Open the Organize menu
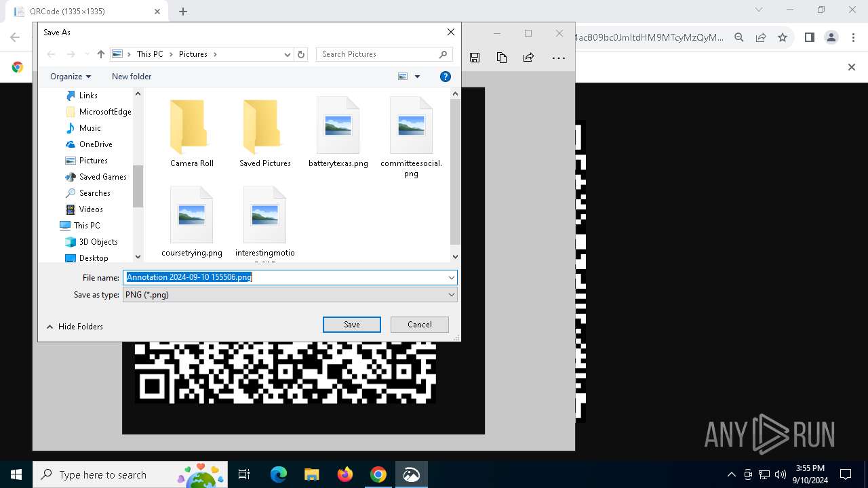 click(x=70, y=77)
